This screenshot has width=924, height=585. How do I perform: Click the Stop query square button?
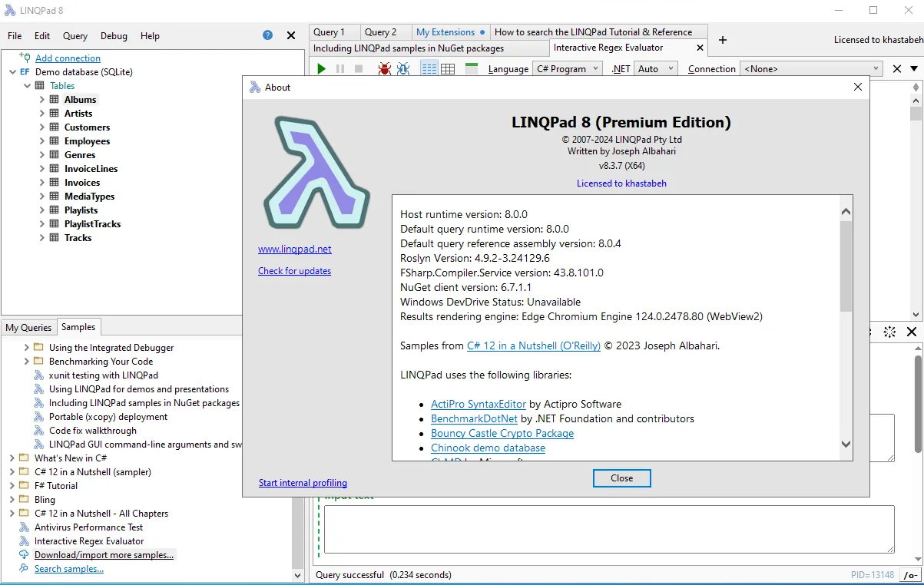coord(359,69)
